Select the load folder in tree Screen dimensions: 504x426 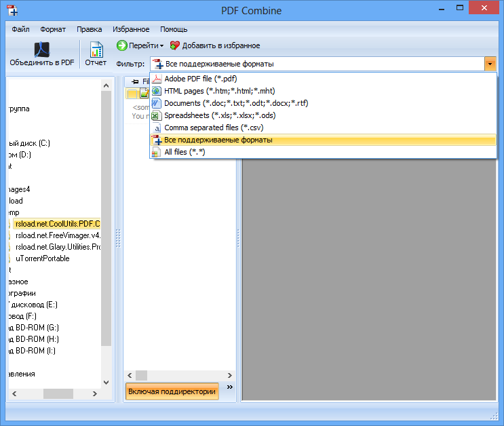(16, 201)
